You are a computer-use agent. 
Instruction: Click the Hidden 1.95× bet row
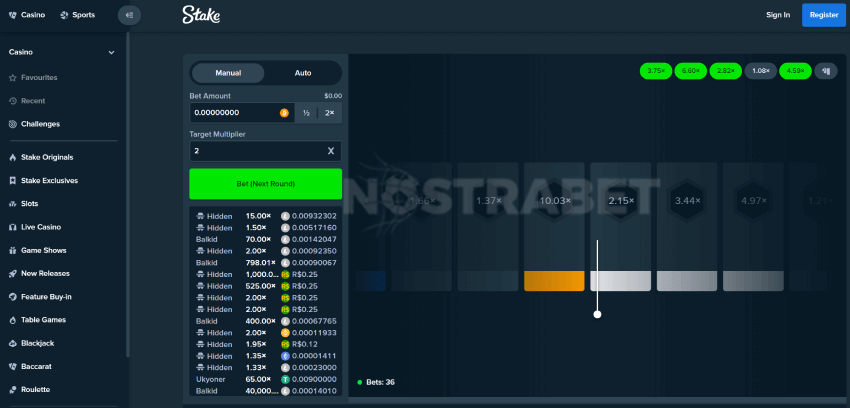266,344
